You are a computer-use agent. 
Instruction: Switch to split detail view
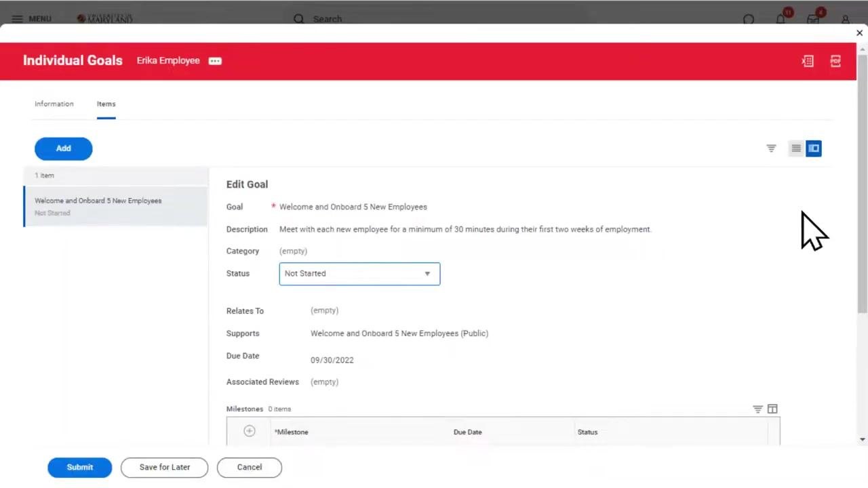tap(814, 148)
